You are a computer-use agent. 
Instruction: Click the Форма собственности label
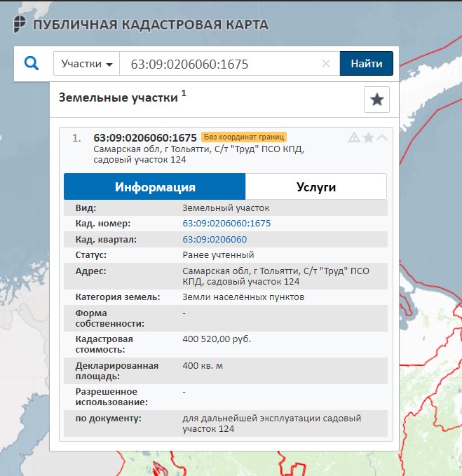coord(110,318)
